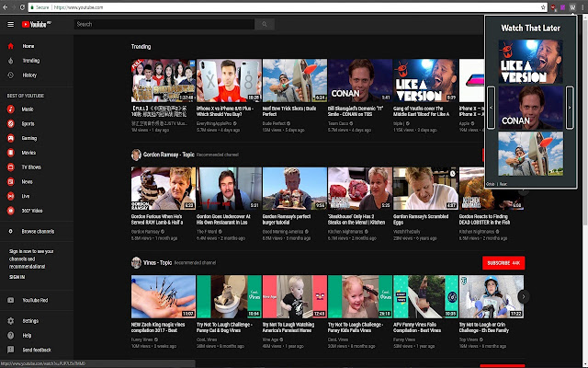
Task: Open CONAN thumbnail in Watch That Later popup
Action: click(531, 108)
